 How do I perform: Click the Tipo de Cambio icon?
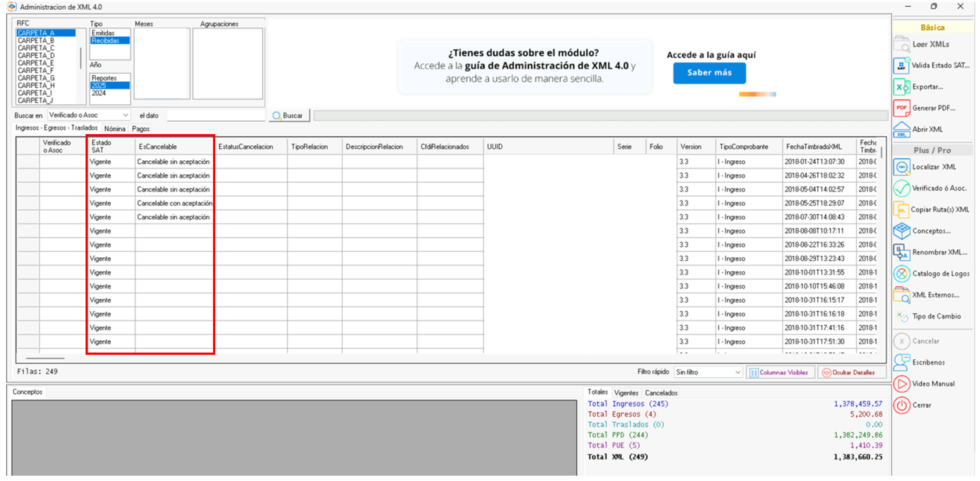coord(901,316)
